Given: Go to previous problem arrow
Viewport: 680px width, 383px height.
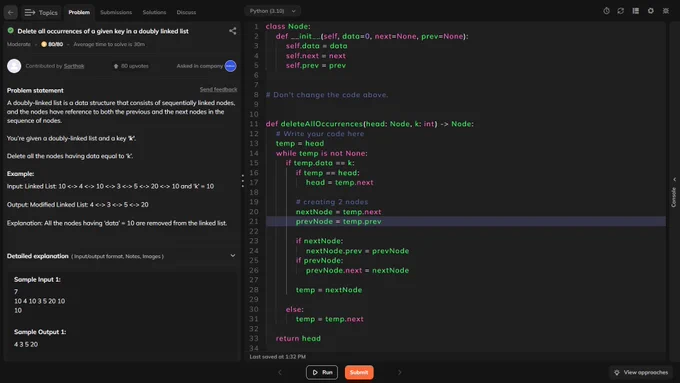Looking at the screenshot, I should 280,372.
